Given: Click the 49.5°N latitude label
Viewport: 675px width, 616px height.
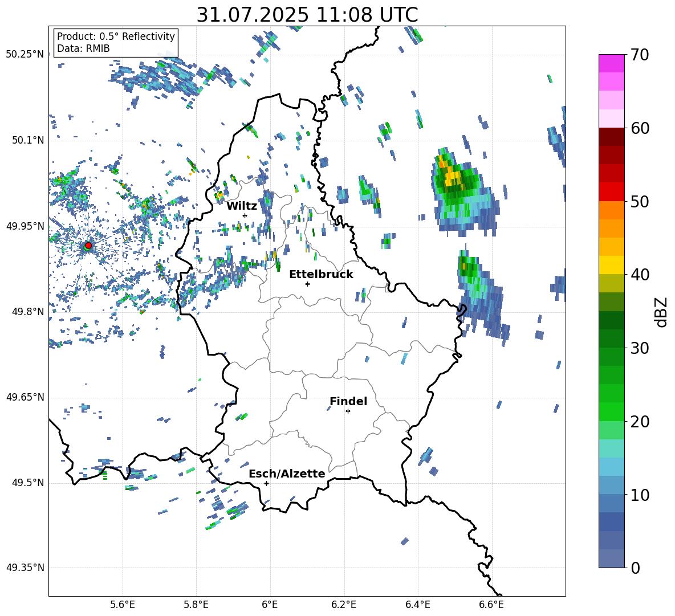Looking at the screenshot, I should 29,483.
